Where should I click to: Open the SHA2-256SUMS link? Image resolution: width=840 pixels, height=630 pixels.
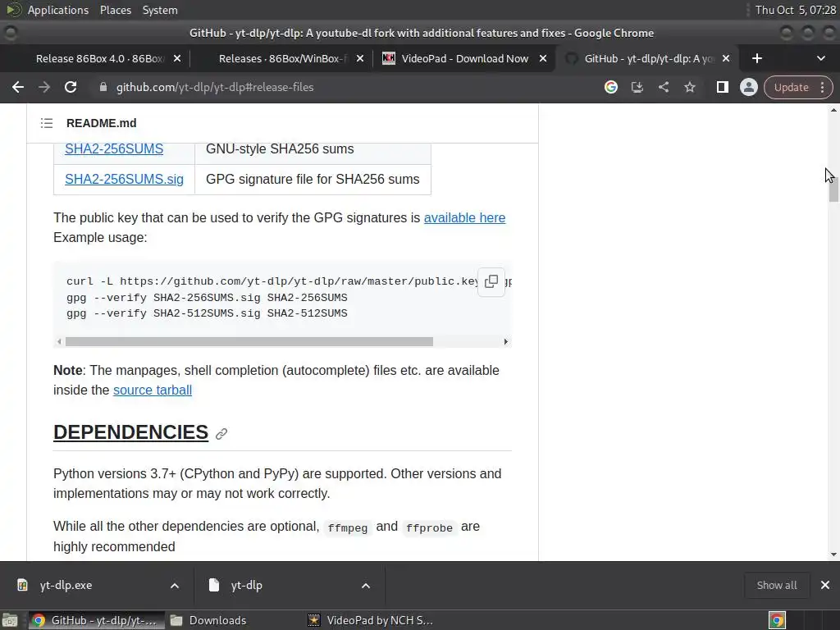pyautogui.click(x=114, y=149)
